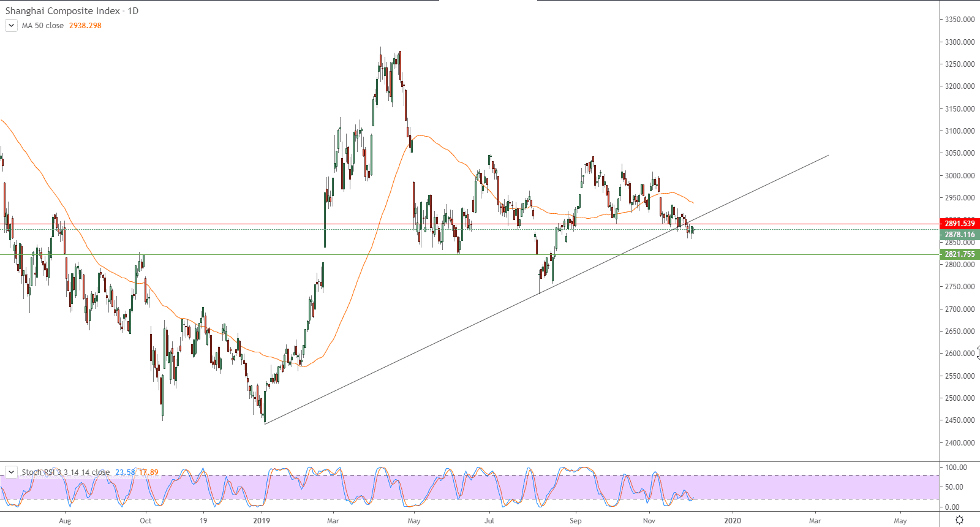This screenshot has height=527, width=980.
Task: Collapse the Stoch RSI legend arrow
Action: click(11, 472)
